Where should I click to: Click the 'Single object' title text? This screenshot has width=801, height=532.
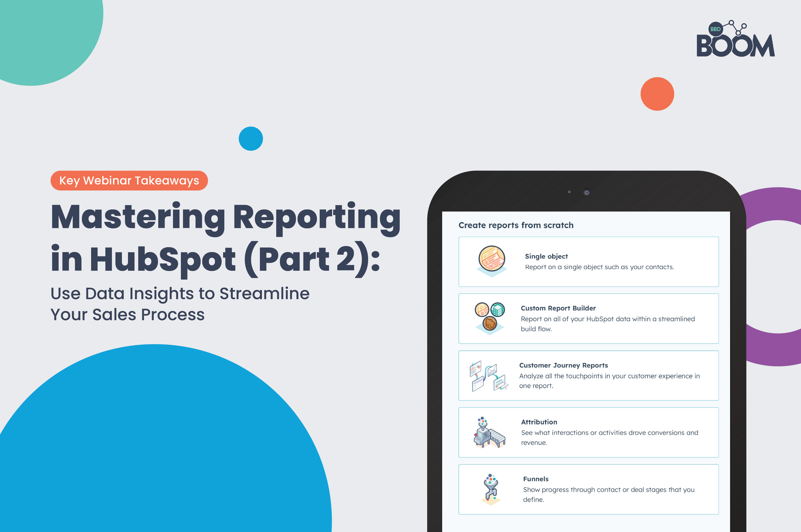pos(546,257)
